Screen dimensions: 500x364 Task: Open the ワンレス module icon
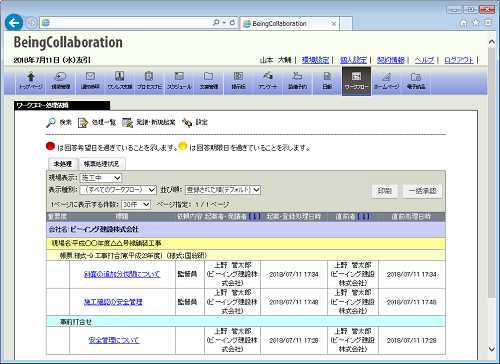tap(120, 81)
